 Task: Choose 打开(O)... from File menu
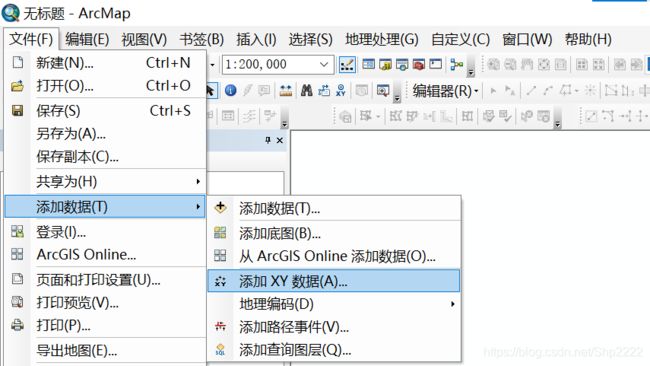click(105, 86)
